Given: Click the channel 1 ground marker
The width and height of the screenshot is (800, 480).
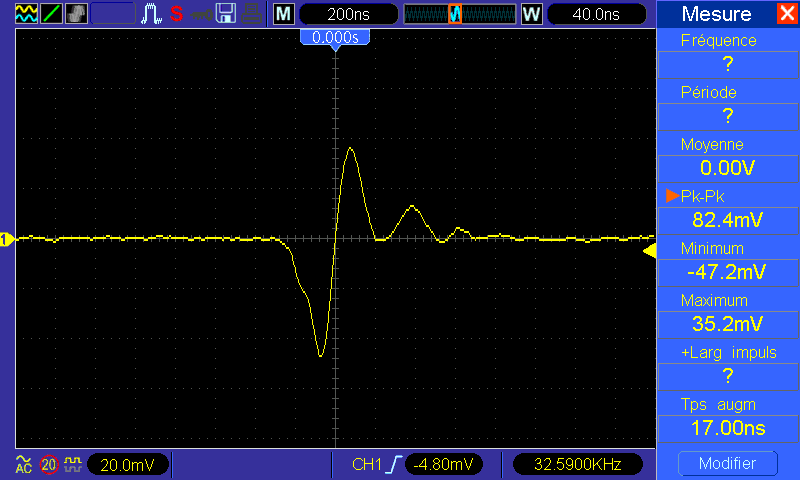Looking at the screenshot, I should tap(6, 239).
